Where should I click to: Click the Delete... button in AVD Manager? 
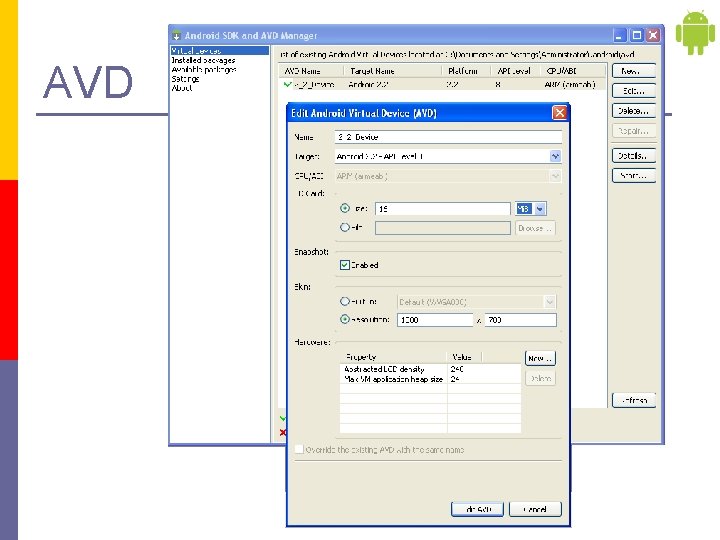point(634,111)
